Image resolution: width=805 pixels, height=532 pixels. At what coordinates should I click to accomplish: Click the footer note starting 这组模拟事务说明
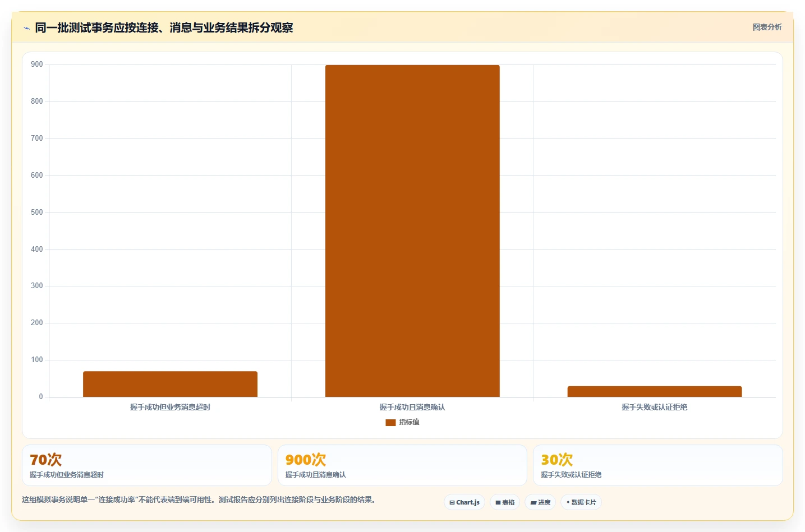coord(199,499)
